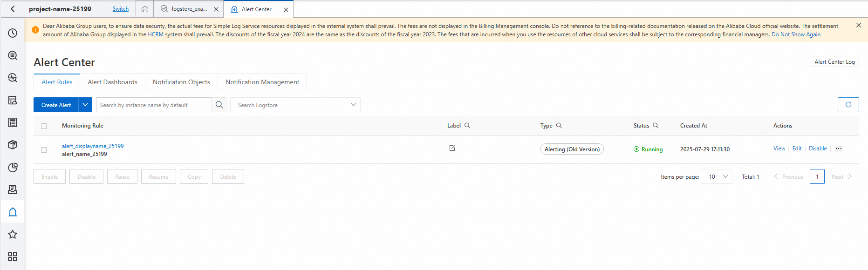Click the search magnifier beside instance name field
The height and width of the screenshot is (270, 868).
(219, 105)
